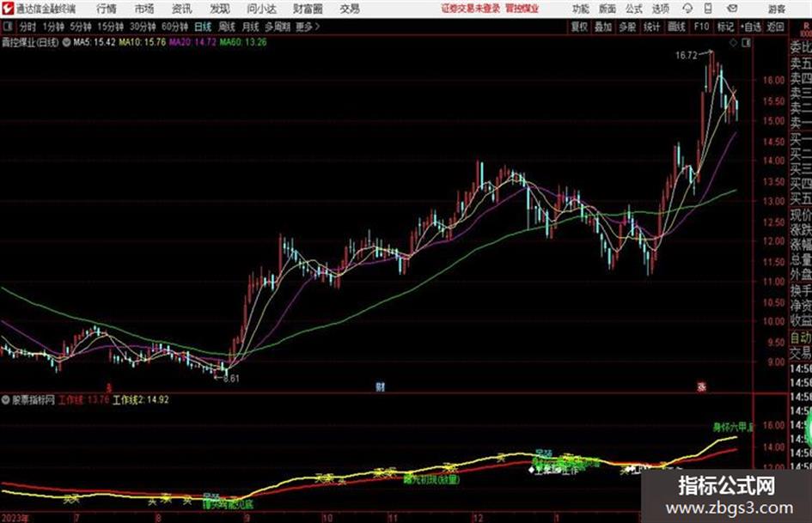
Task: Switch to the 1分钟 period tab
Action: click(x=53, y=27)
